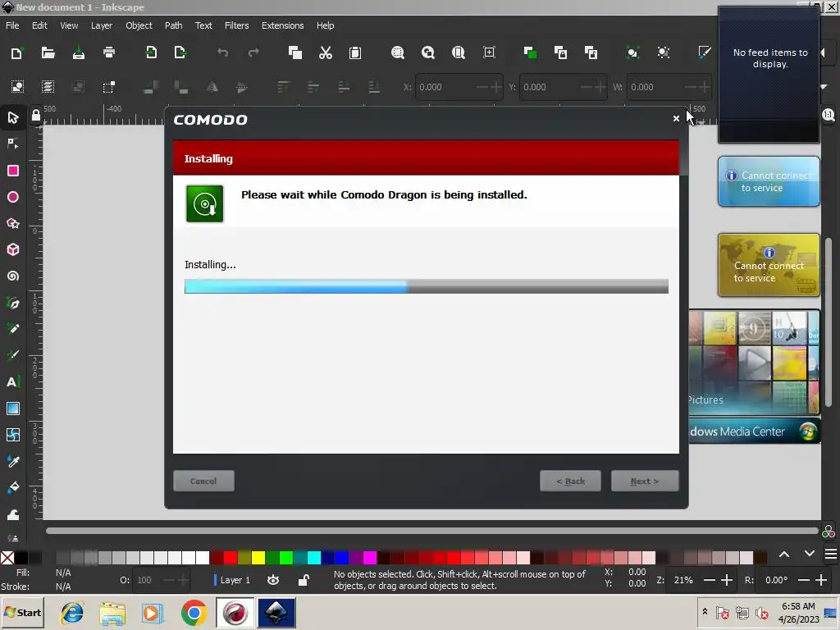Pick the magenta color swatch in palette
This screenshot has width=840, height=630.
click(x=370, y=558)
